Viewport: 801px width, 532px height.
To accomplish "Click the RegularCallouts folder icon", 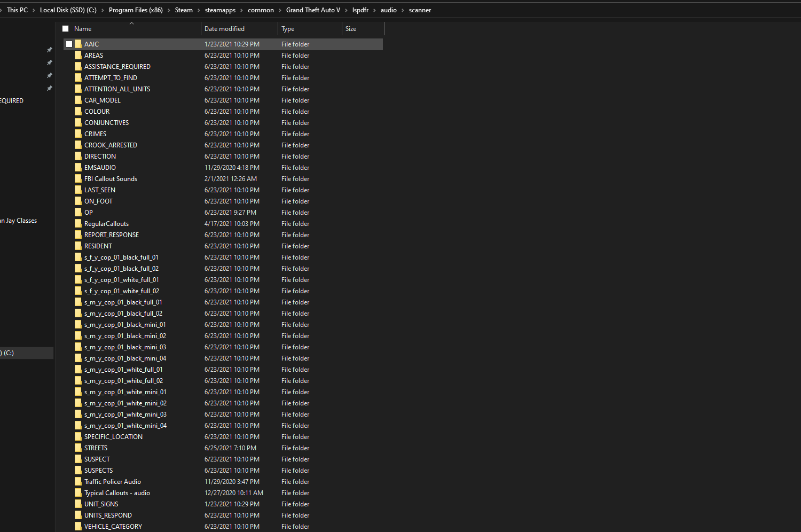I will click(78, 224).
